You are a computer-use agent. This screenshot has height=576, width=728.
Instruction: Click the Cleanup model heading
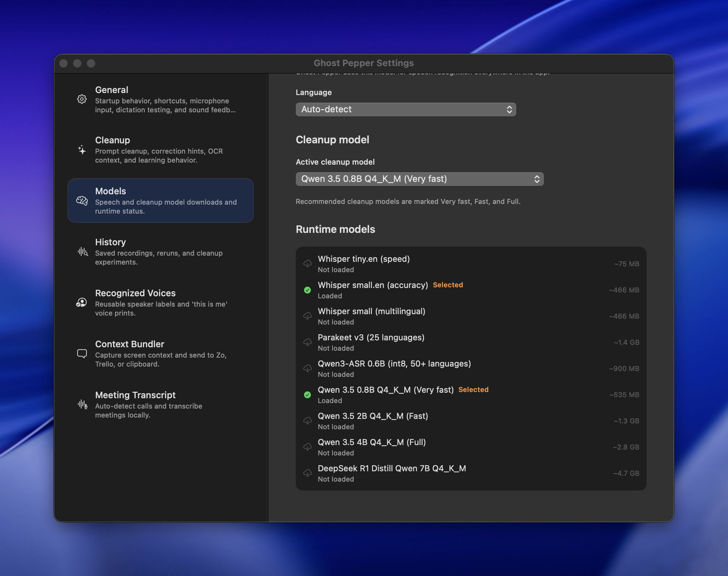[332, 140]
